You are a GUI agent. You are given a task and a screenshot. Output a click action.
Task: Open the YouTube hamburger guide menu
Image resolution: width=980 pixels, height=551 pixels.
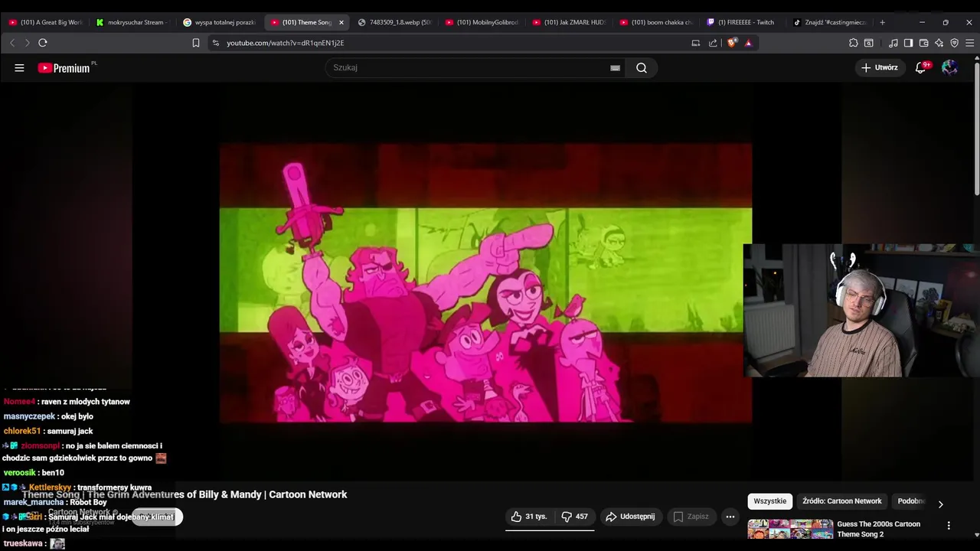[x=19, y=68]
